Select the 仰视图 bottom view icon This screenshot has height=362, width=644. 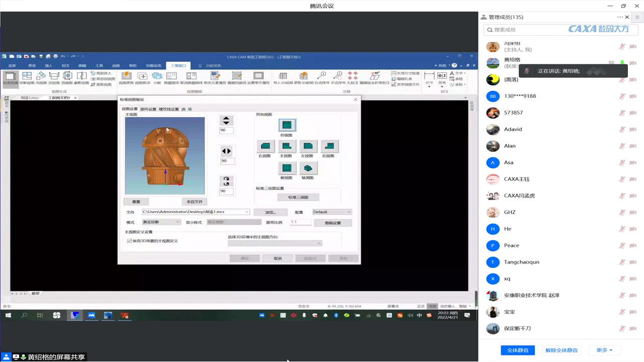click(286, 125)
